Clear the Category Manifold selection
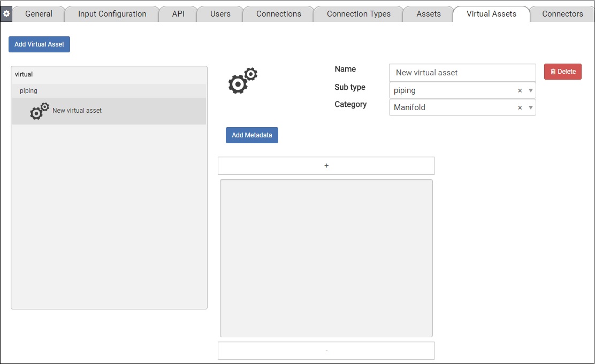Viewport: 595px width, 364px height. 520,107
